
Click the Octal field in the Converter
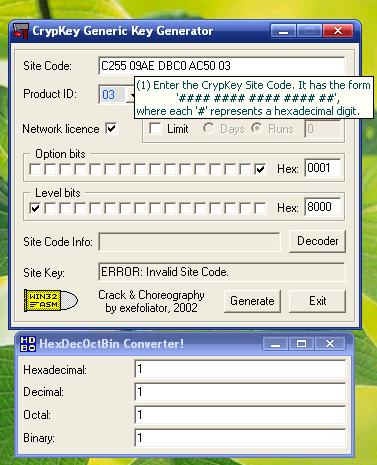240,415
